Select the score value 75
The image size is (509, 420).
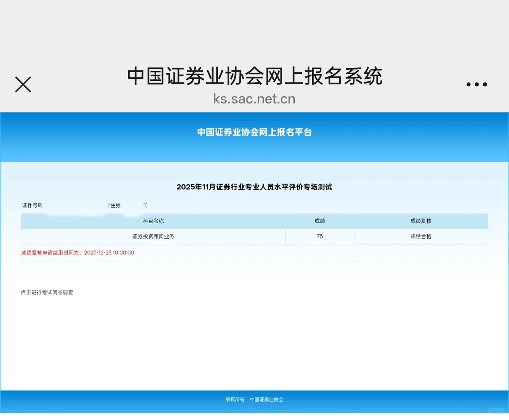tap(320, 236)
